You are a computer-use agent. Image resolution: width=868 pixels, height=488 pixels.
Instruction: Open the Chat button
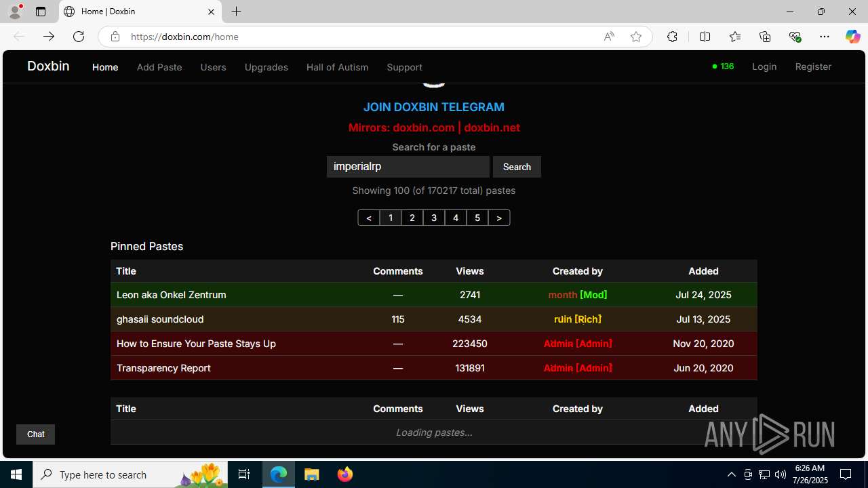point(35,434)
